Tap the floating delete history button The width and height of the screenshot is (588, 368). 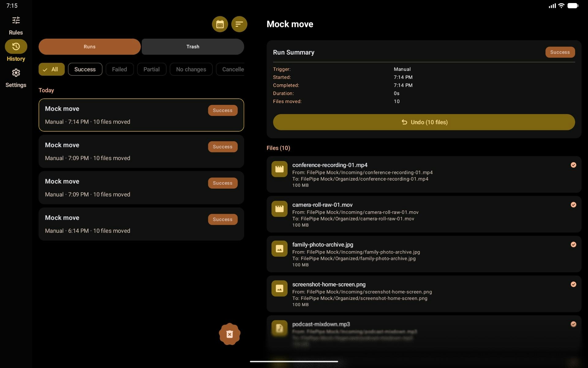point(230,334)
